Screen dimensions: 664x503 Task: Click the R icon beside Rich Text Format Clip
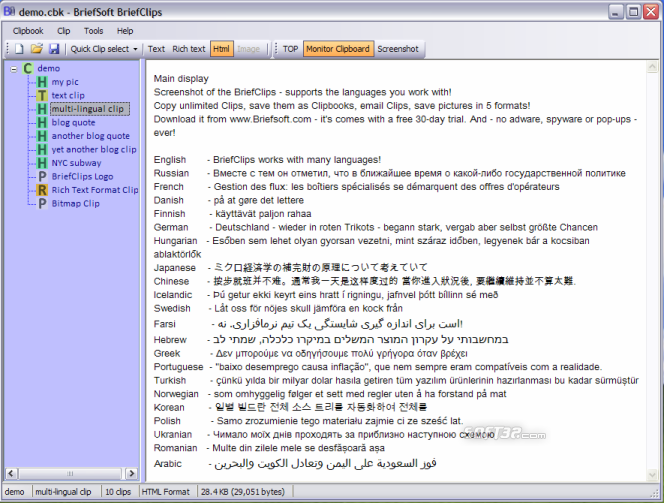click(42, 190)
